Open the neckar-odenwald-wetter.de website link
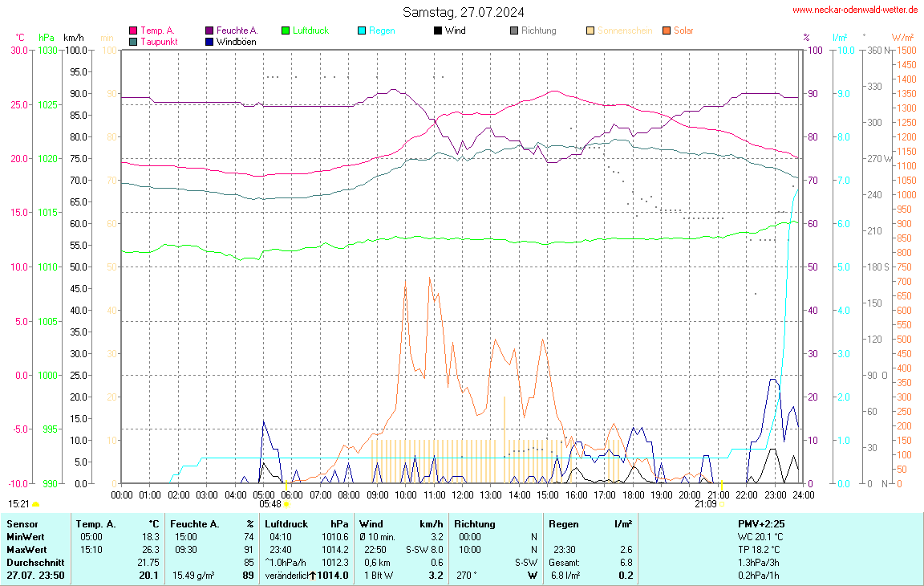The width and height of the screenshot is (924, 586). coord(854,10)
